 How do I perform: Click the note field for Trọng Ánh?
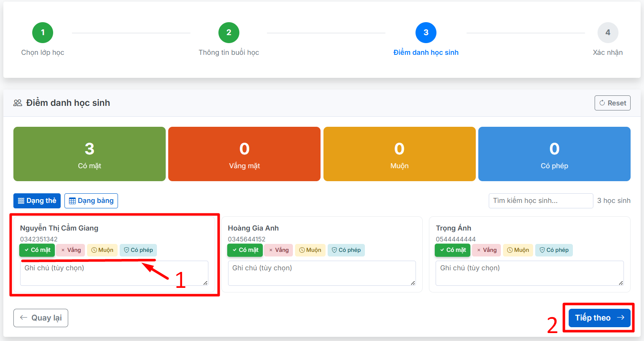[529, 273]
